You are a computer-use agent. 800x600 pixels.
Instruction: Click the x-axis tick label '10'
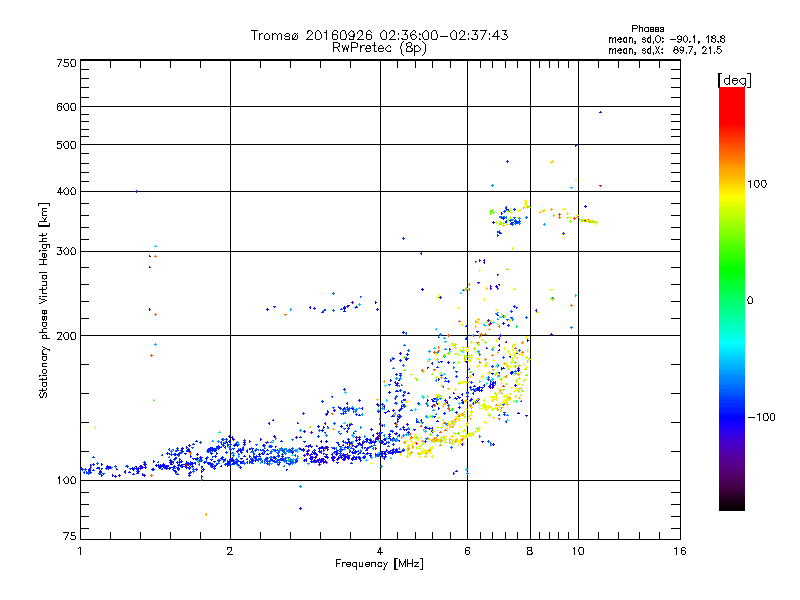point(578,551)
